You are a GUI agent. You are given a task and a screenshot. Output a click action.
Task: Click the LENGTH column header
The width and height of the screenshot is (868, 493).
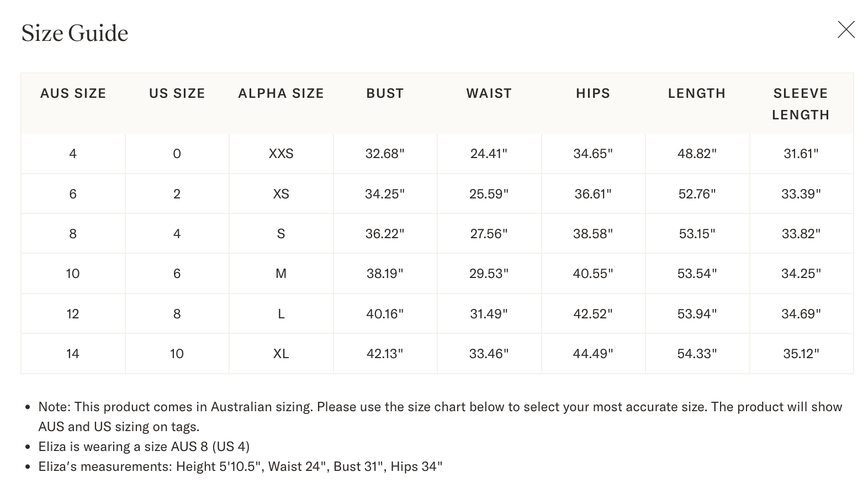(x=697, y=93)
